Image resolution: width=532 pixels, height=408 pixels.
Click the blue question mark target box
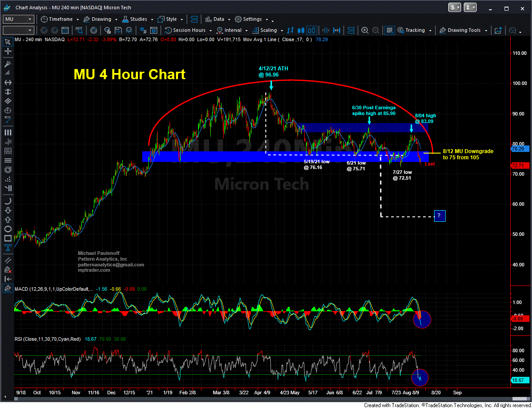click(439, 216)
